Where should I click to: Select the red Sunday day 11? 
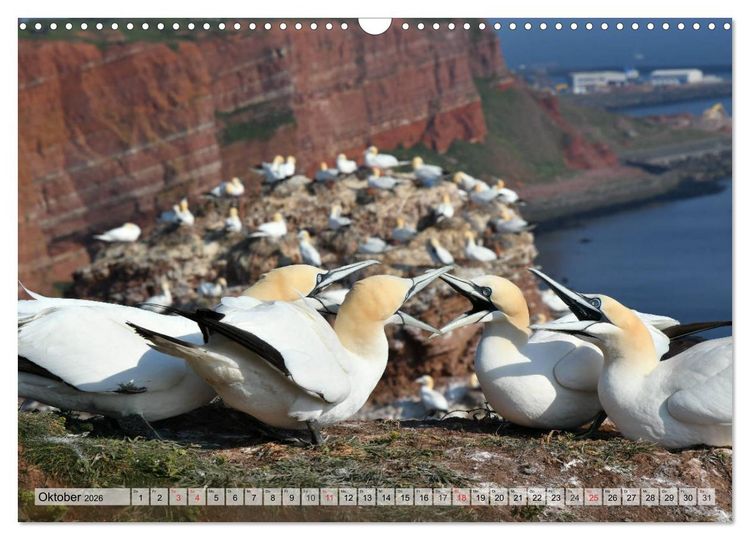click(x=329, y=497)
